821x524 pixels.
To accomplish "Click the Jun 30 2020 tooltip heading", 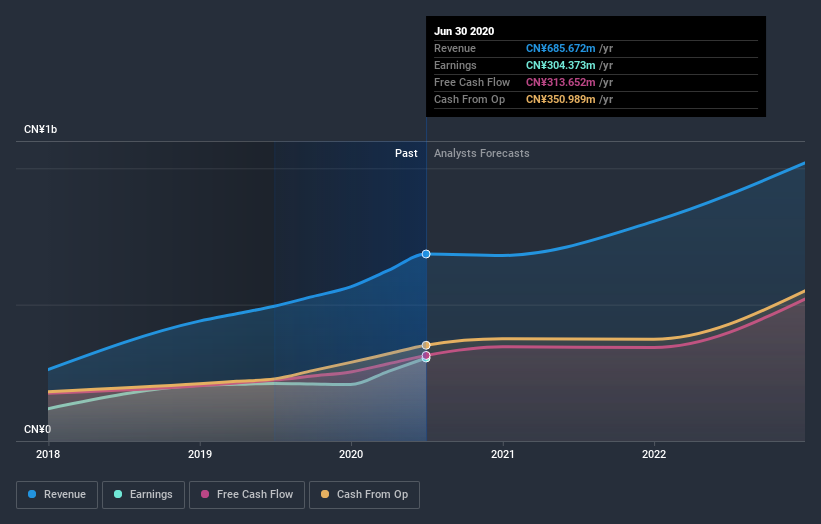I will [x=464, y=31].
